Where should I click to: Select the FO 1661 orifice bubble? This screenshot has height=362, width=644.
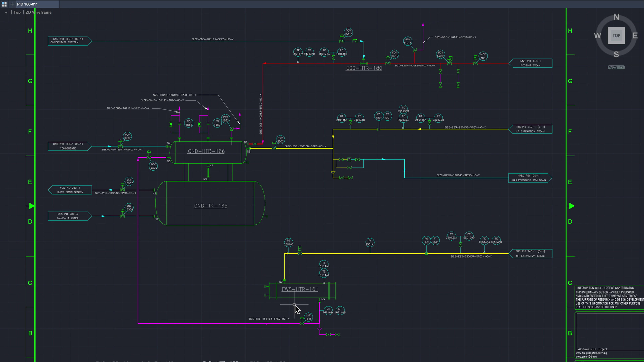click(189, 123)
